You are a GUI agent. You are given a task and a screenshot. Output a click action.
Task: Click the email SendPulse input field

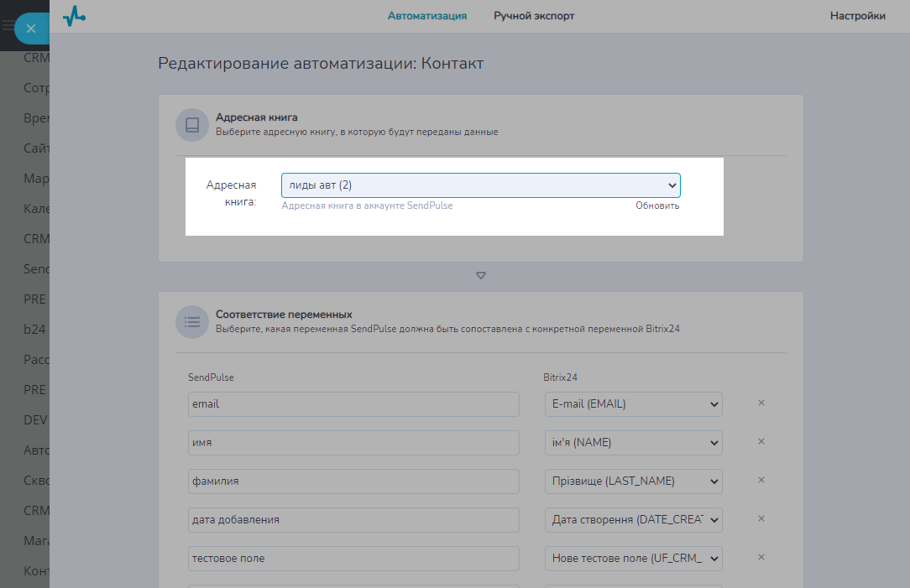click(x=353, y=404)
